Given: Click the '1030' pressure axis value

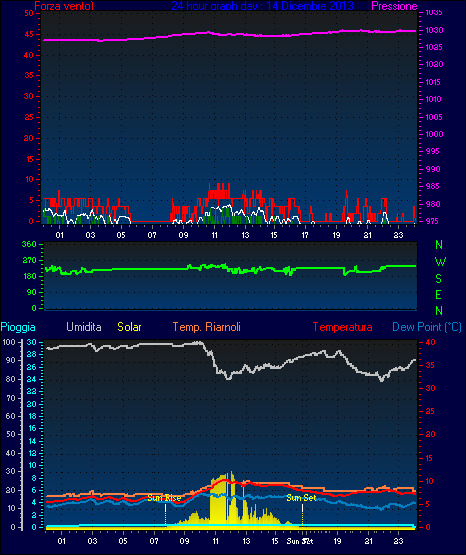Looking at the screenshot, I should [434, 30].
